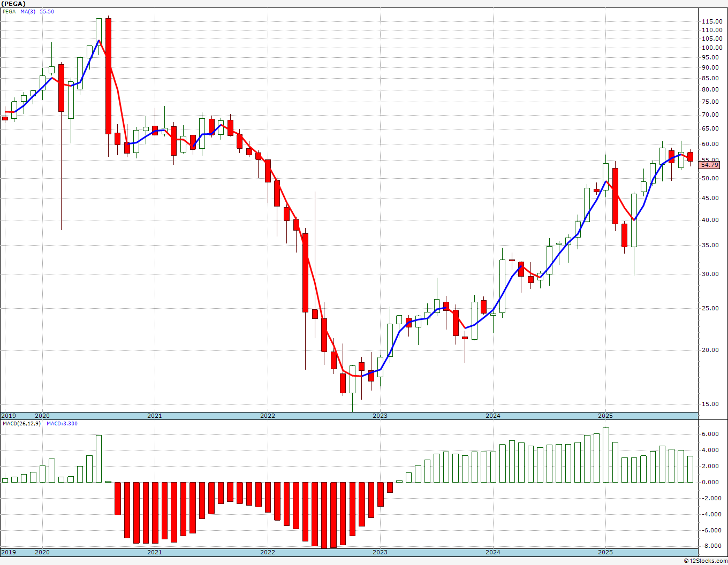
Task: Select the 85.00 price axis label
Action: pos(711,78)
